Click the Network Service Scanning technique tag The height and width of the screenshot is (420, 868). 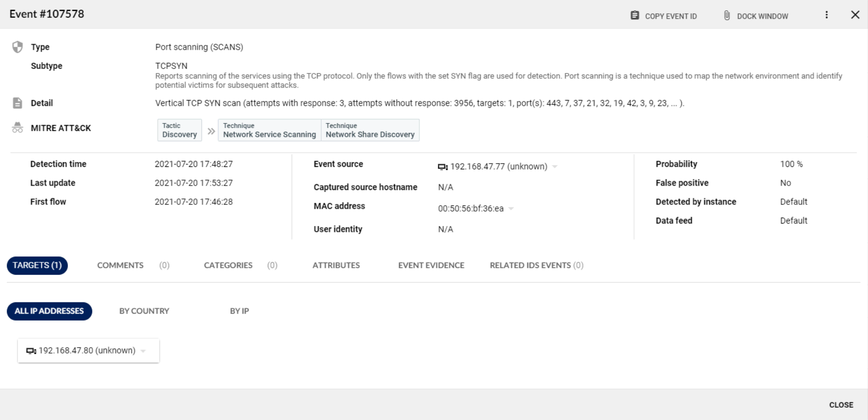(269, 130)
